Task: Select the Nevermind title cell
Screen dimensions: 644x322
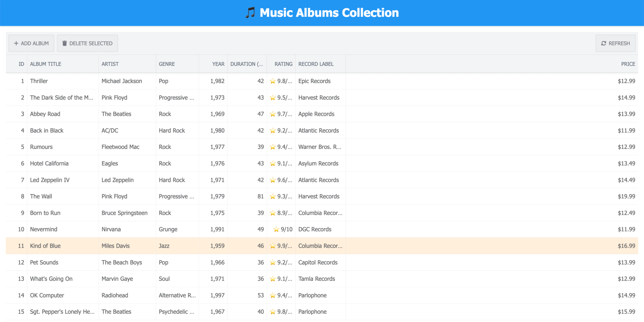Action: (63, 229)
